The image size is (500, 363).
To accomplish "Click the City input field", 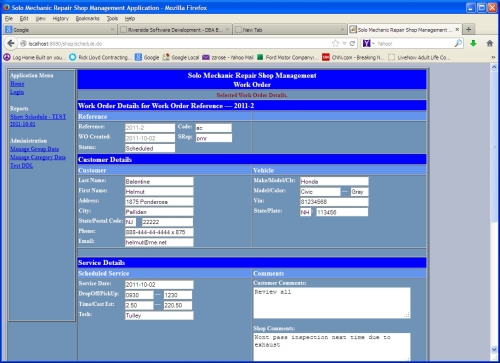I will coord(159,212).
